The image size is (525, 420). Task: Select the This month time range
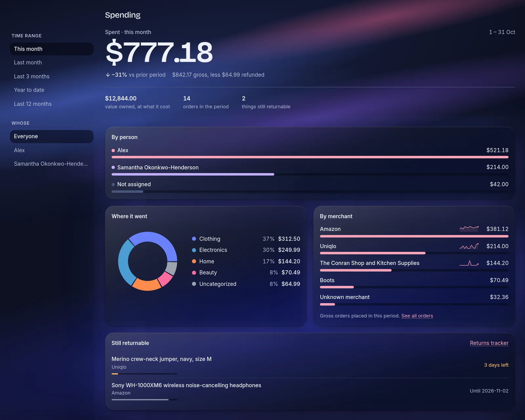[x=52, y=49]
